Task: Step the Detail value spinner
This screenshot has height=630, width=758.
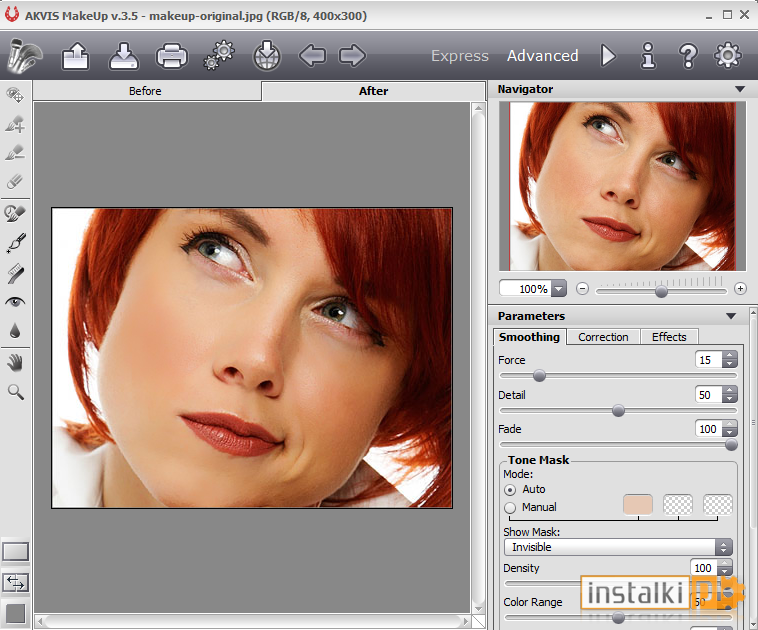Action: [x=729, y=395]
